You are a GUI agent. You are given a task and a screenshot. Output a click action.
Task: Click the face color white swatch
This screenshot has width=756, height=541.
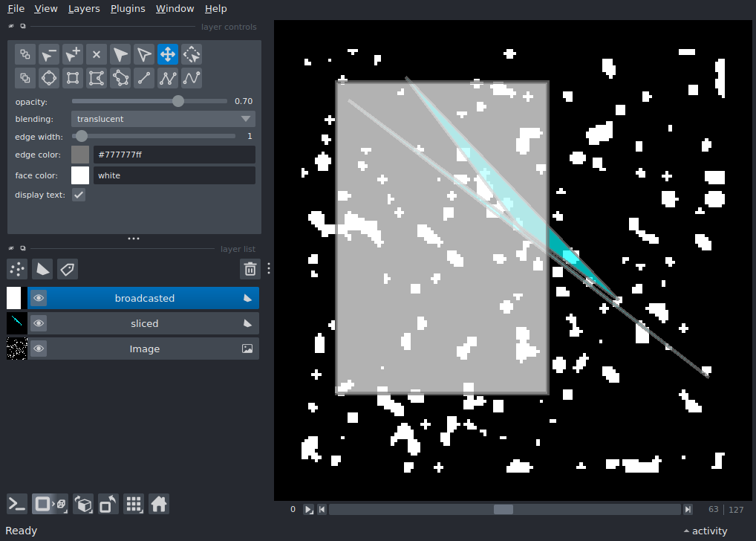pyautogui.click(x=80, y=175)
